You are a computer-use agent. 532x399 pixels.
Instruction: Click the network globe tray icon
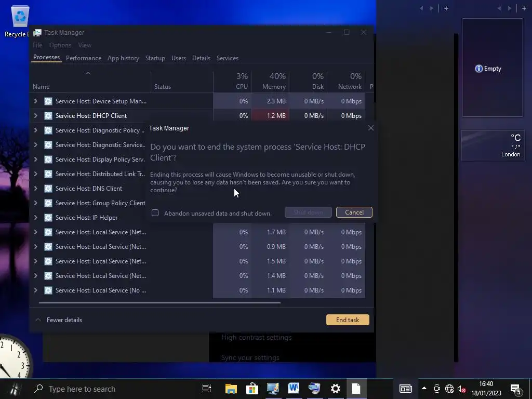pos(449,389)
